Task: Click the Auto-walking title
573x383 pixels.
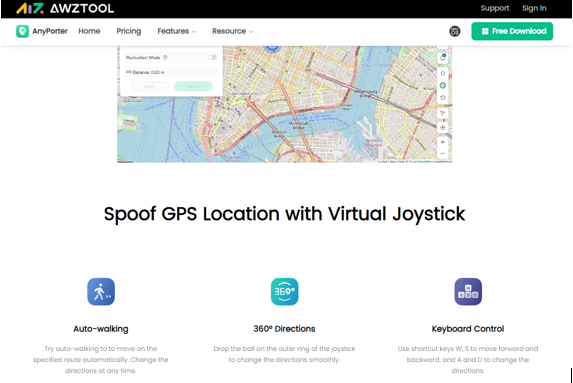Action: [101, 329]
